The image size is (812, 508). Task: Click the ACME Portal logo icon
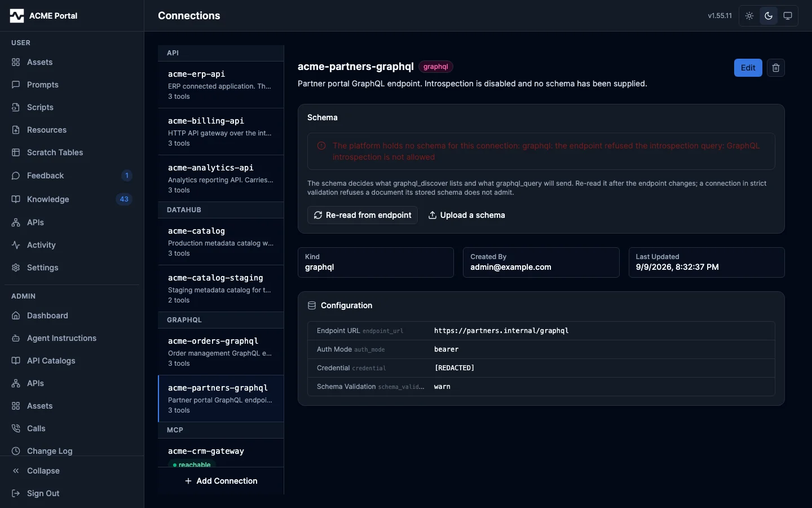17,16
